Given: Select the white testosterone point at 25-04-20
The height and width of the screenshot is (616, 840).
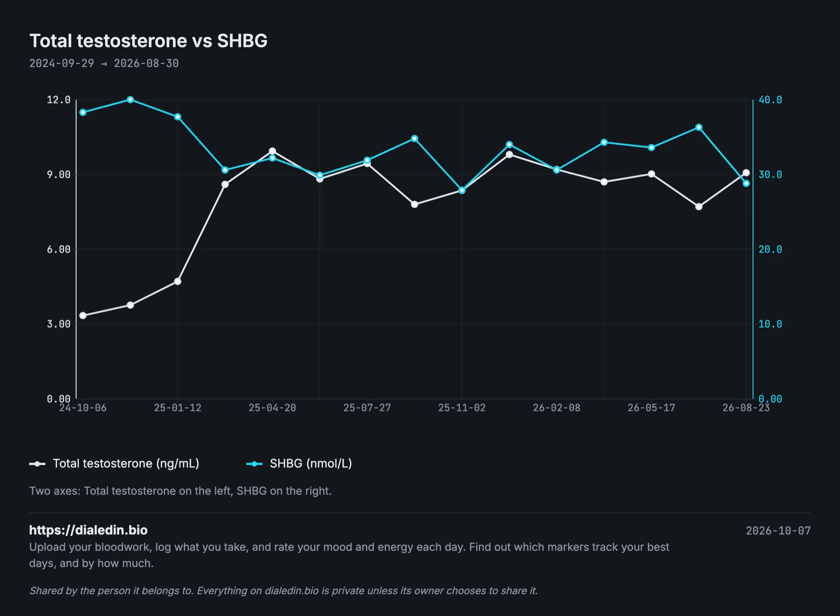Looking at the screenshot, I should (272, 151).
